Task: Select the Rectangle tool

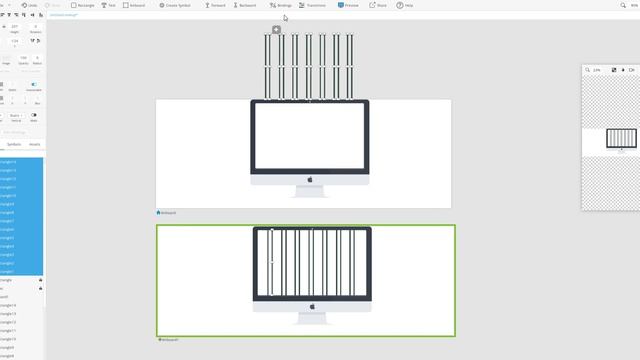Action: (x=82, y=5)
